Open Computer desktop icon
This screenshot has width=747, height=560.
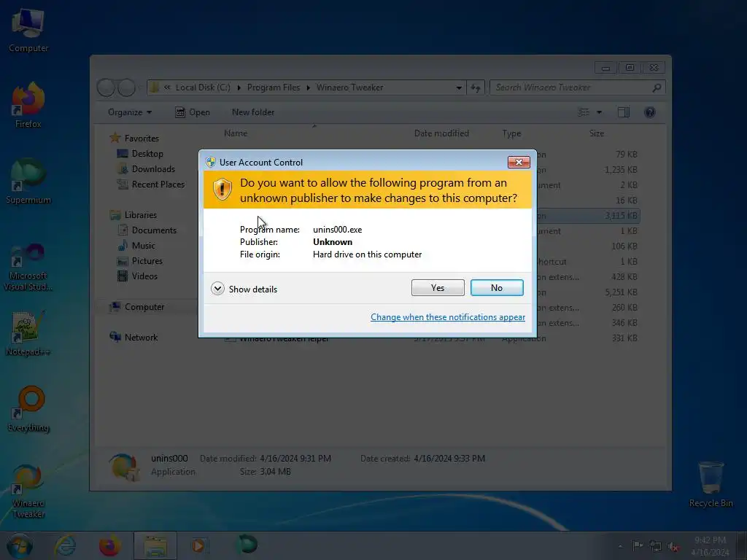pos(28,31)
